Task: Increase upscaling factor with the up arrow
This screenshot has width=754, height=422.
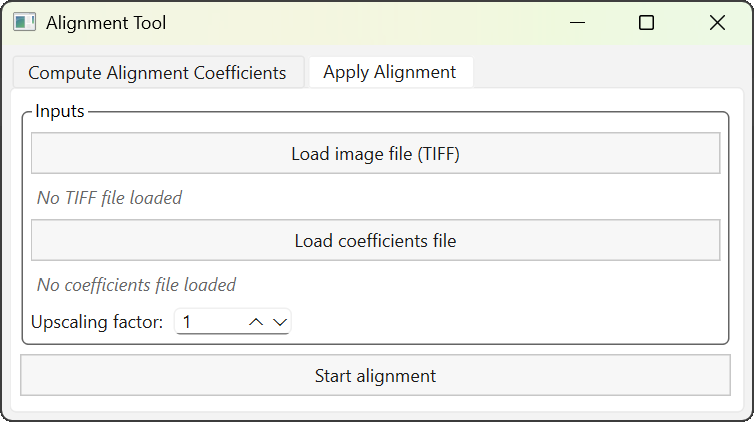Action: [256, 322]
